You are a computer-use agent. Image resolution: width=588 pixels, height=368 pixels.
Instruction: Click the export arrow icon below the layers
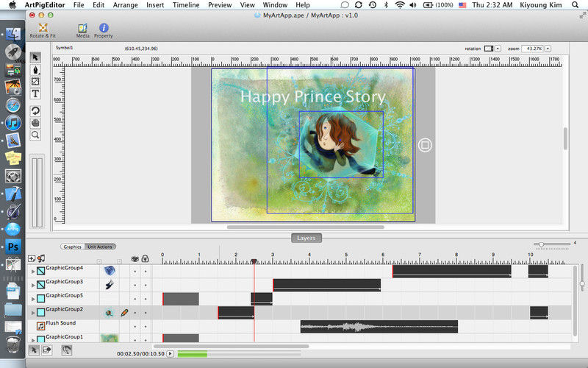[x=46, y=350]
